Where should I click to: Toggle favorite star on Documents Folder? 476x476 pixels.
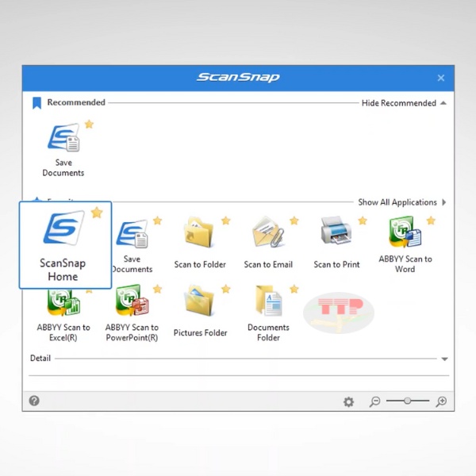click(x=294, y=289)
